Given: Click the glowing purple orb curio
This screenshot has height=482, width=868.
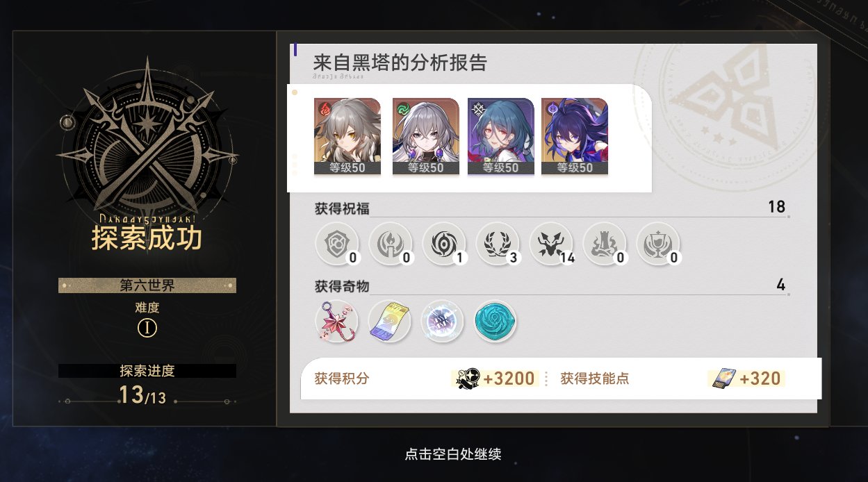Looking at the screenshot, I should pos(443,322).
